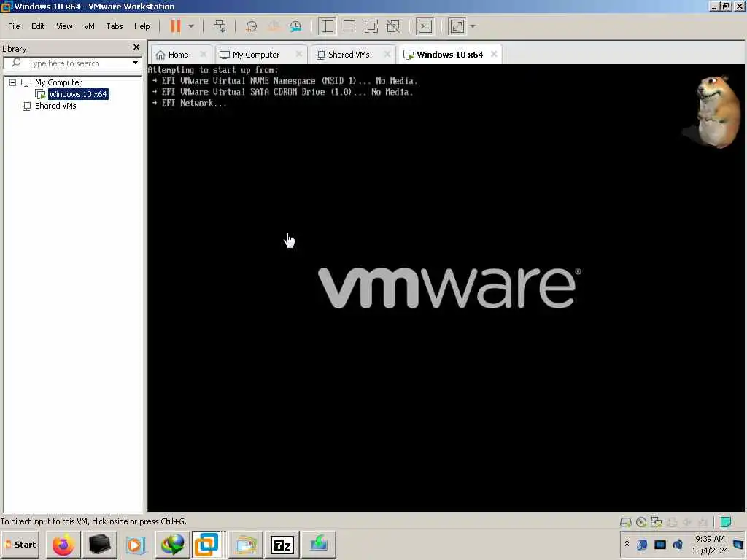The height and width of the screenshot is (560, 747).
Task: Open the Start menu
Action: click(20, 544)
